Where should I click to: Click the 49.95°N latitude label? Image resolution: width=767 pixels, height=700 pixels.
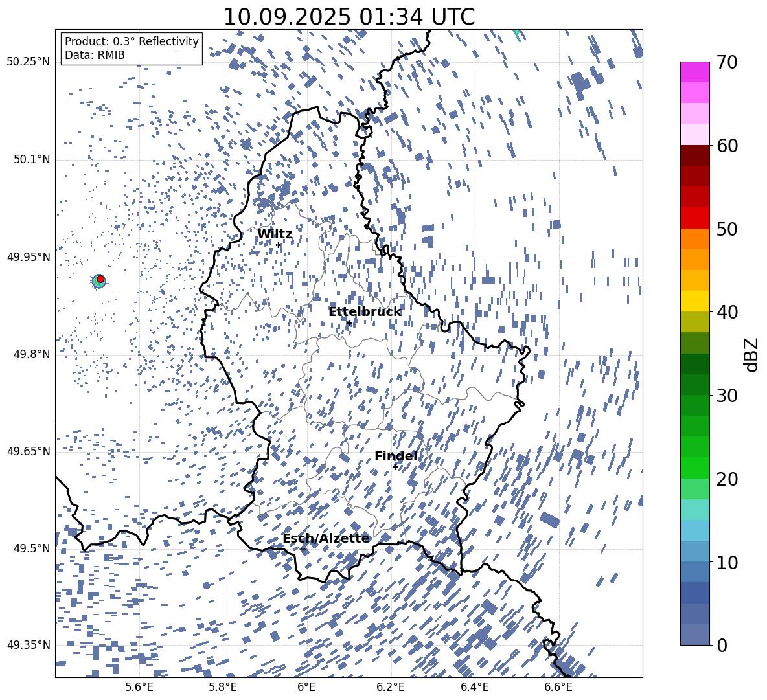click(x=29, y=256)
